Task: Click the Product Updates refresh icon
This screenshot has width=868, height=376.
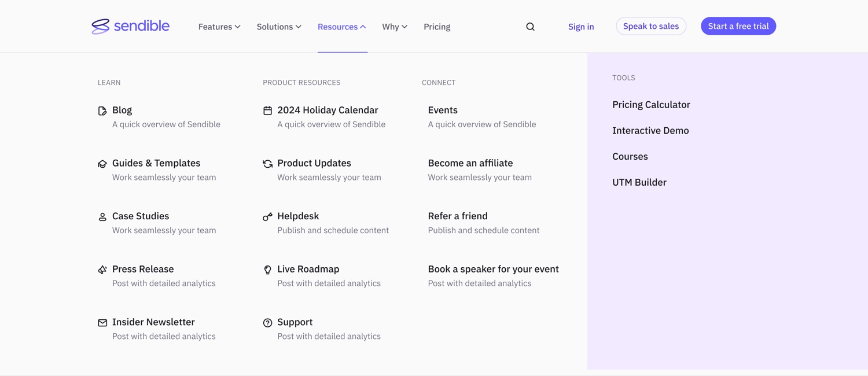Action: pyautogui.click(x=267, y=164)
